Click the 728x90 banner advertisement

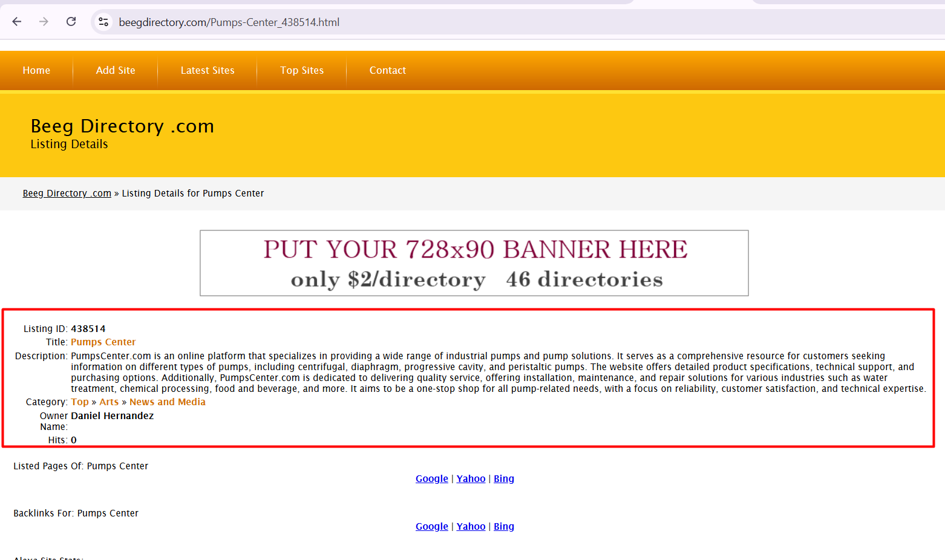(x=474, y=263)
